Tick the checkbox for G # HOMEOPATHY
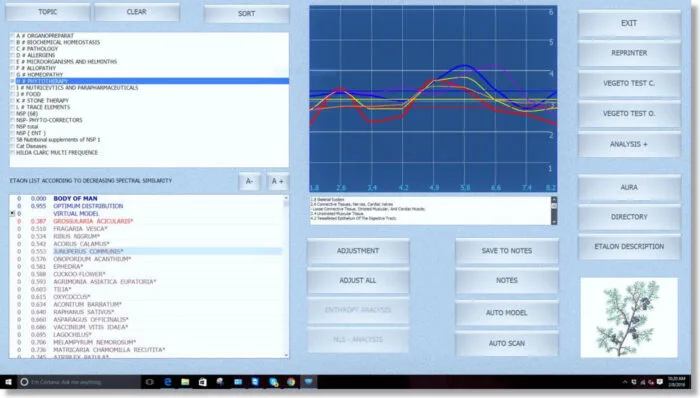This screenshot has height=398, width=700. pyautogui.click(x=12, y=75)
